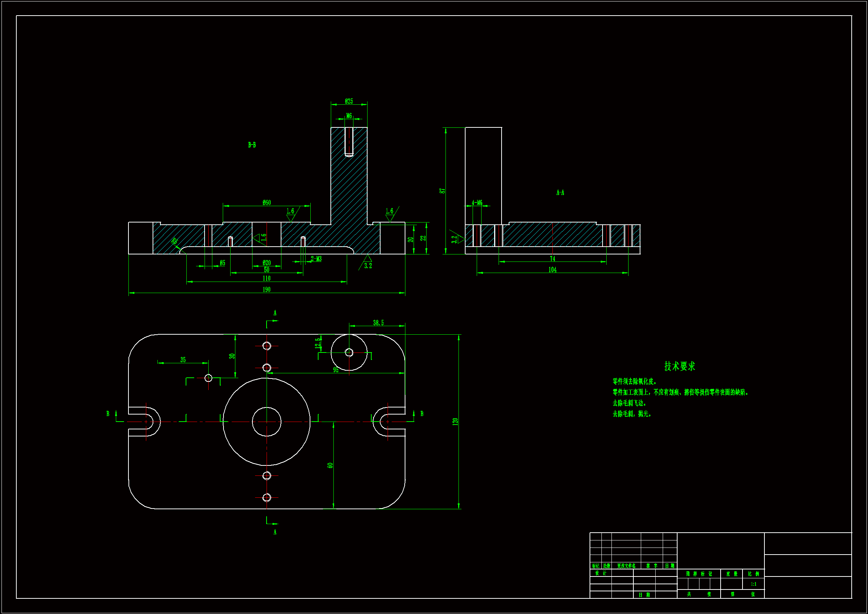Select the 104 dimension in A-A view
868x614 pixels.
click(x=552, y=270)
